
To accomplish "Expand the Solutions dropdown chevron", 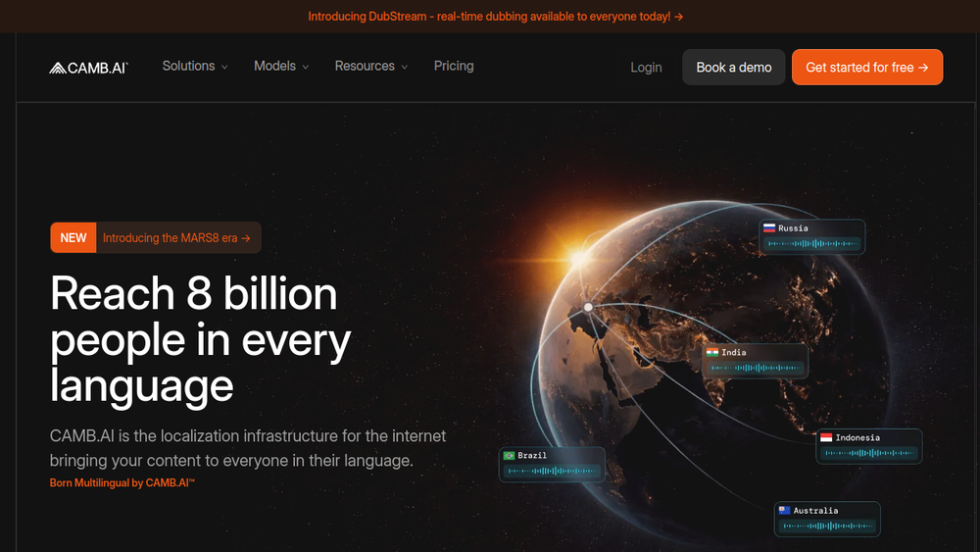I will click(x=224, y=67).
